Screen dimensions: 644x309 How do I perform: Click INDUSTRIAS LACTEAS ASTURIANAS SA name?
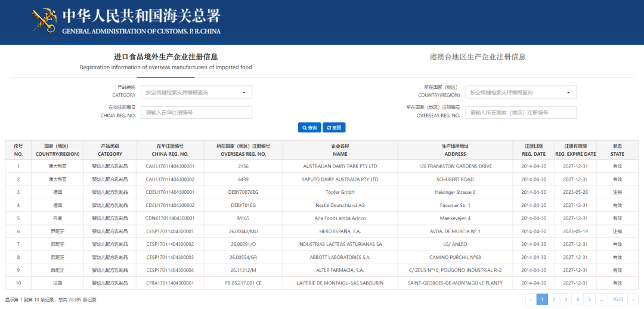(x=340, y=244)
